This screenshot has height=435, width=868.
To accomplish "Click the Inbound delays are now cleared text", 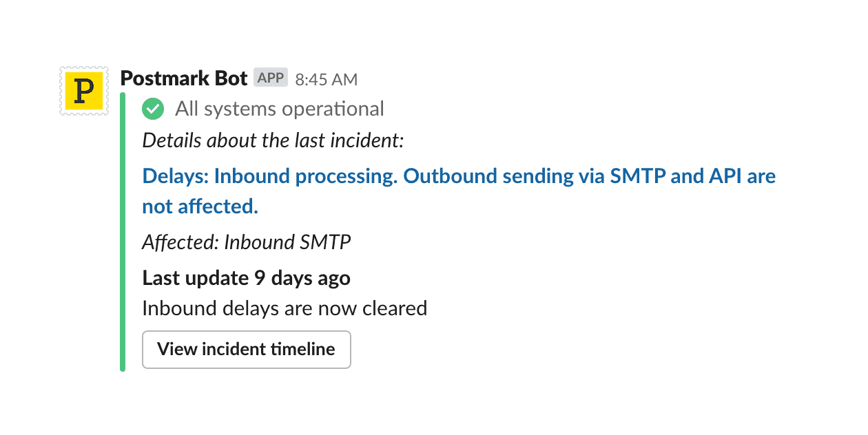I will 285,308.
